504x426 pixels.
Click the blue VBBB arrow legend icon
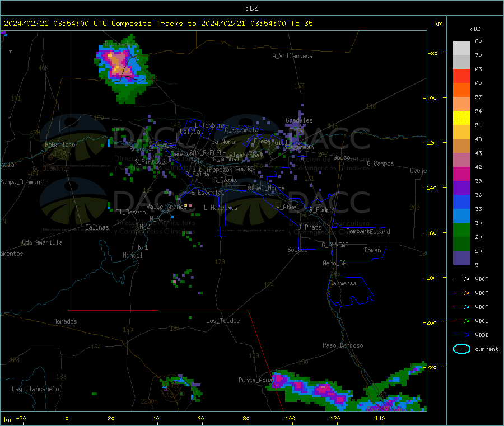[461, 335]
